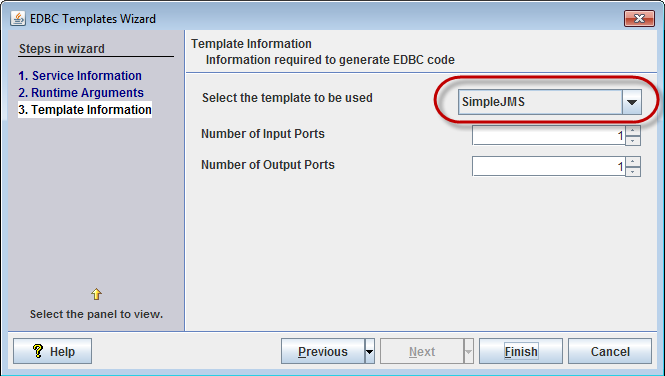Open the SimpleJMS template dropdown arrow
665x376 pixels.
(632, 102)
